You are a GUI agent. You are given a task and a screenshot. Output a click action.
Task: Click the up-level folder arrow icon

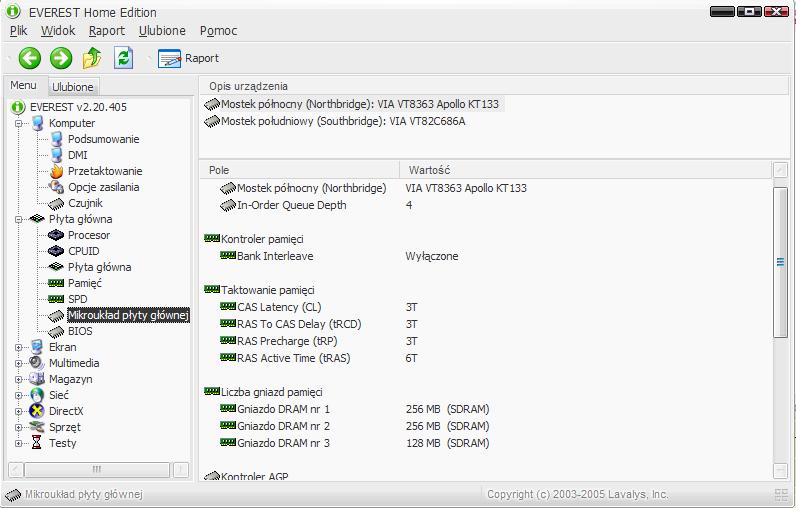[92, 58]
